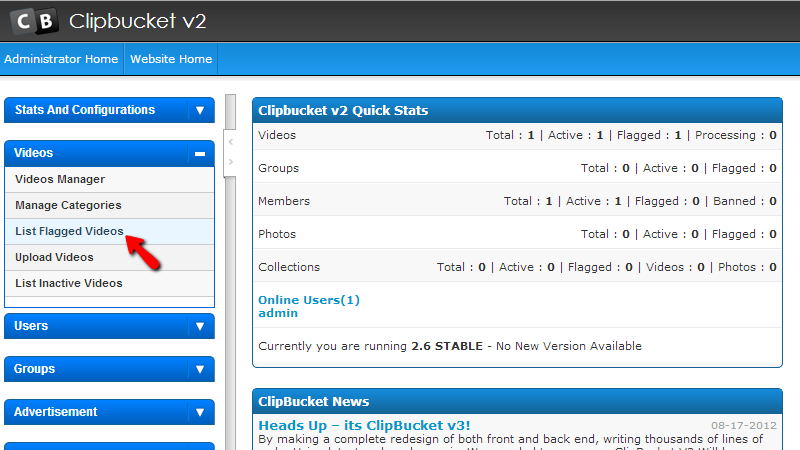800x450 pixels.
Task: Click the Online Users(1) link
Action: pyautogui.click(x=309, y=300)
